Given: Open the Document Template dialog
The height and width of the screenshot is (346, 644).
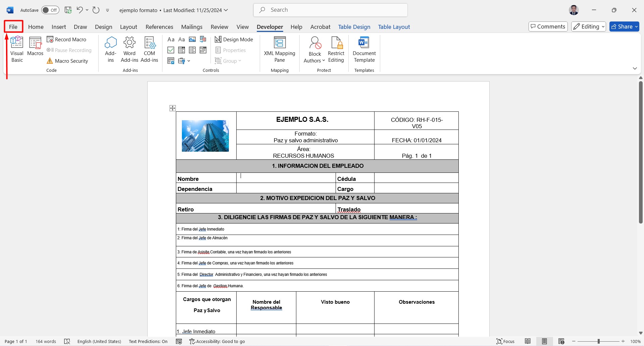Looking at the screenshot, I should pyautogui.click(x=364, y=49).
